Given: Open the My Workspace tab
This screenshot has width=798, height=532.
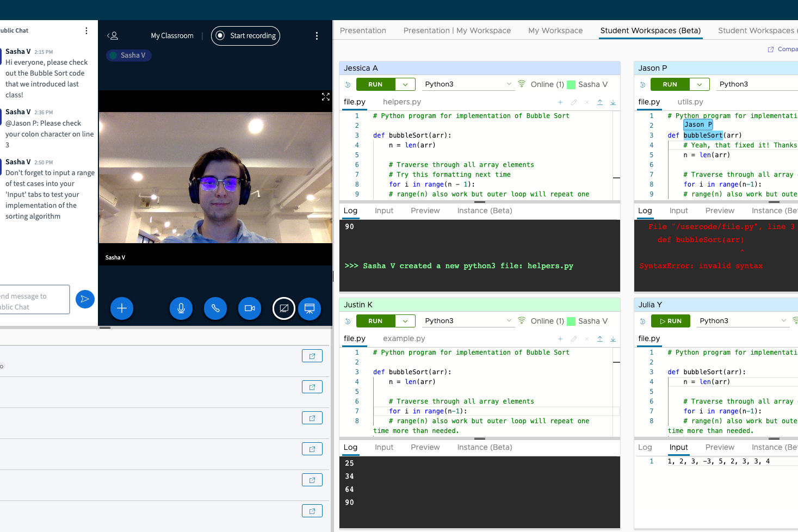Looking at the screenshot, I should (x=555, y=30).
